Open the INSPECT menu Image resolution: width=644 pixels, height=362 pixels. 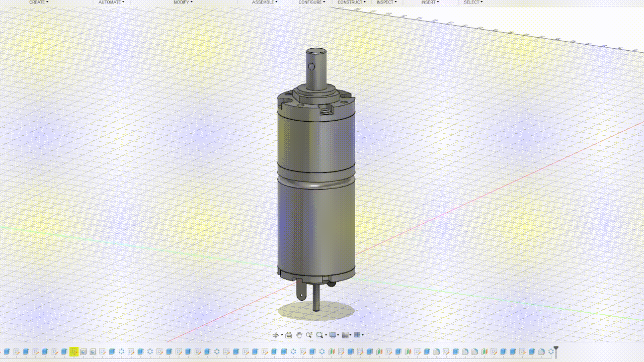[386, 3]
